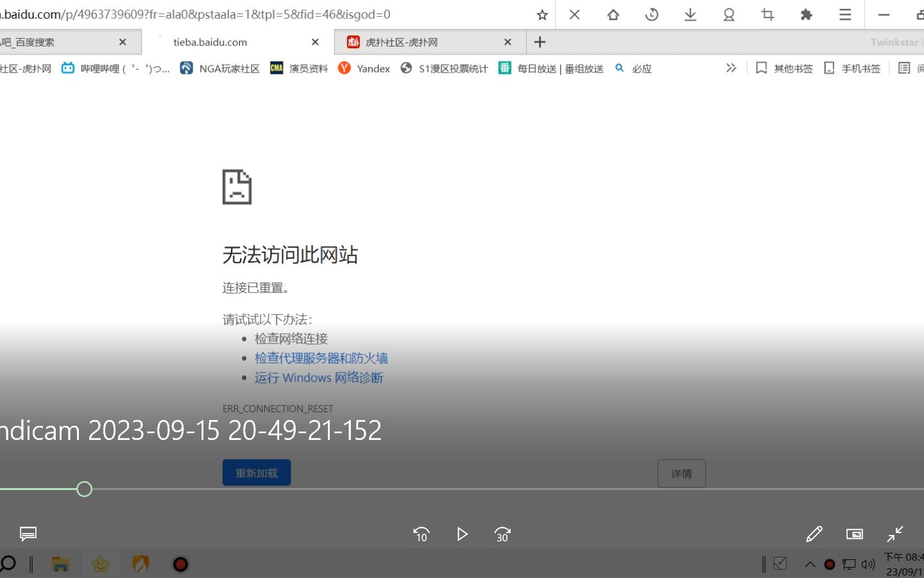Activate the screenshot crop tool
Screen dimensions: 924x578
coord(767,14)
